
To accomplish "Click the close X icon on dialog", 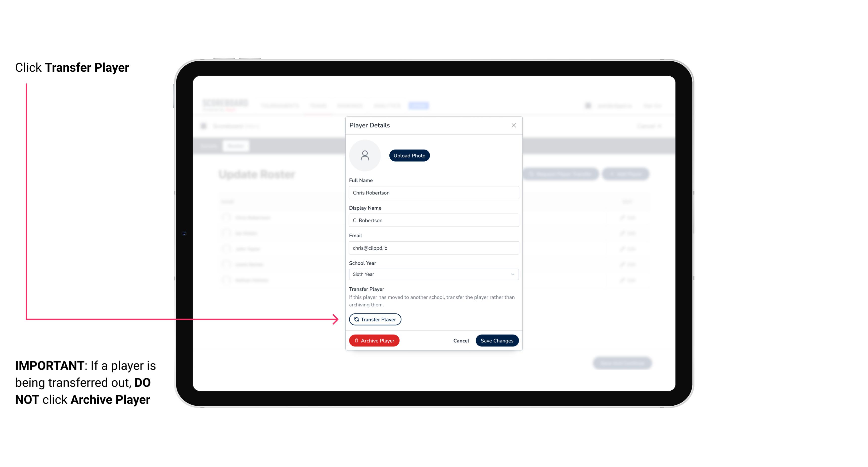I will [514, 125].
